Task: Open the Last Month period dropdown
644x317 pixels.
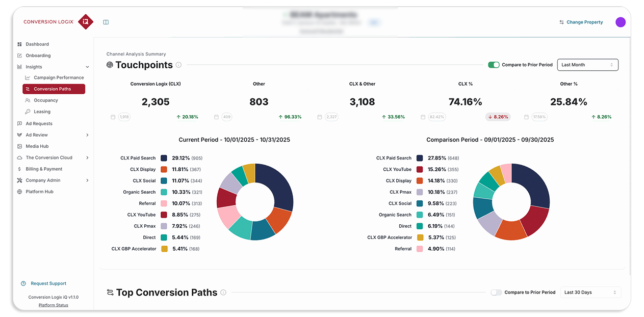Action: [587, 65]
